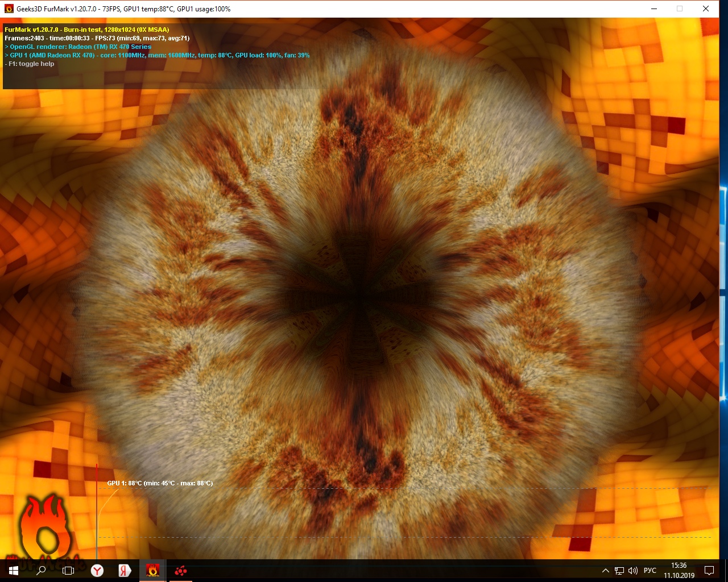Image resolution: width=728 pixels, height=582 pixels.
Task: Open the Yandex Я app on taskbar
Action: [x=125, y=571]
